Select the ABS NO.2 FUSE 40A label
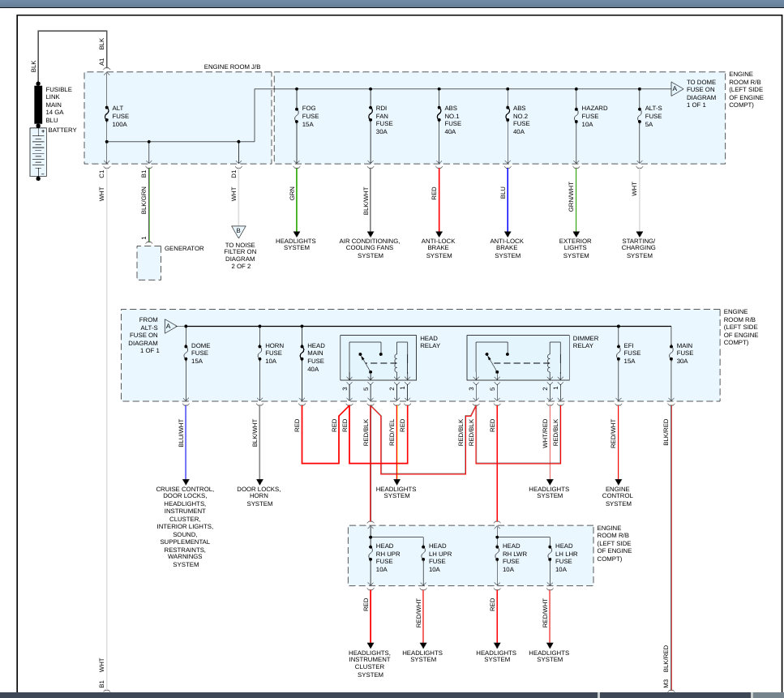This screenshot has height=698, width=784. [x=521, y=119]
